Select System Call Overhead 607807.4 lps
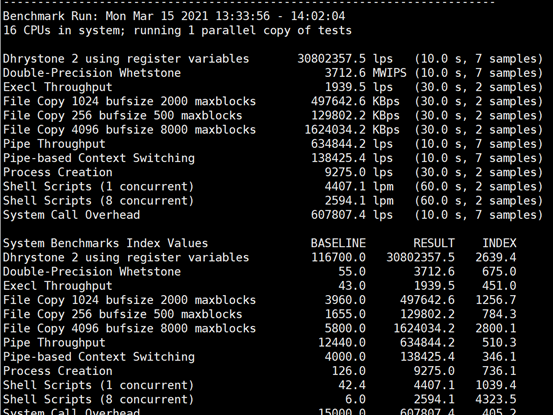The image size is (553, 415). pos(352,215)
